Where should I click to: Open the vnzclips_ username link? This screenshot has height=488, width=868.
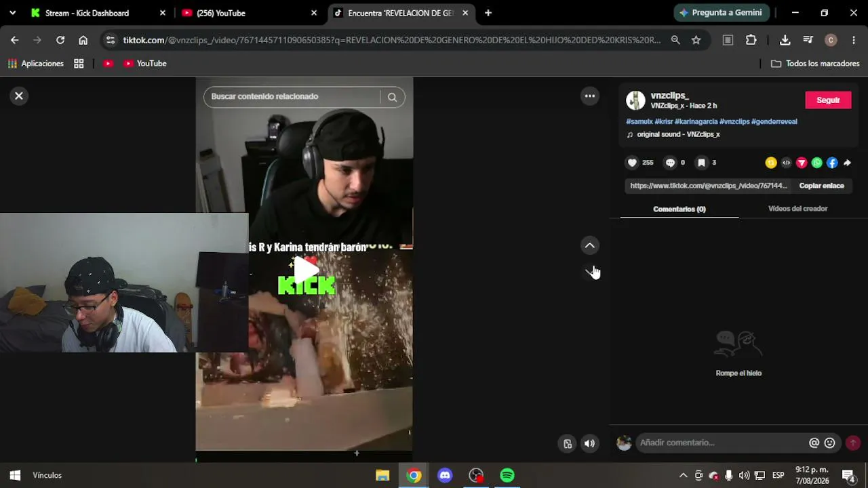click(670, 96)
